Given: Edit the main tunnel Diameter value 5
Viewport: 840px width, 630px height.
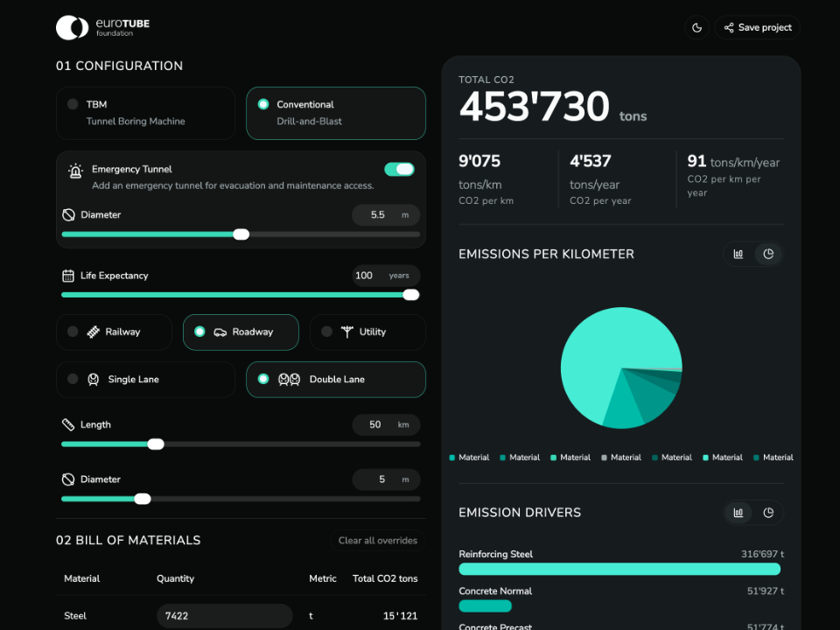Looking at the screenshot, I should pos(386,479).
